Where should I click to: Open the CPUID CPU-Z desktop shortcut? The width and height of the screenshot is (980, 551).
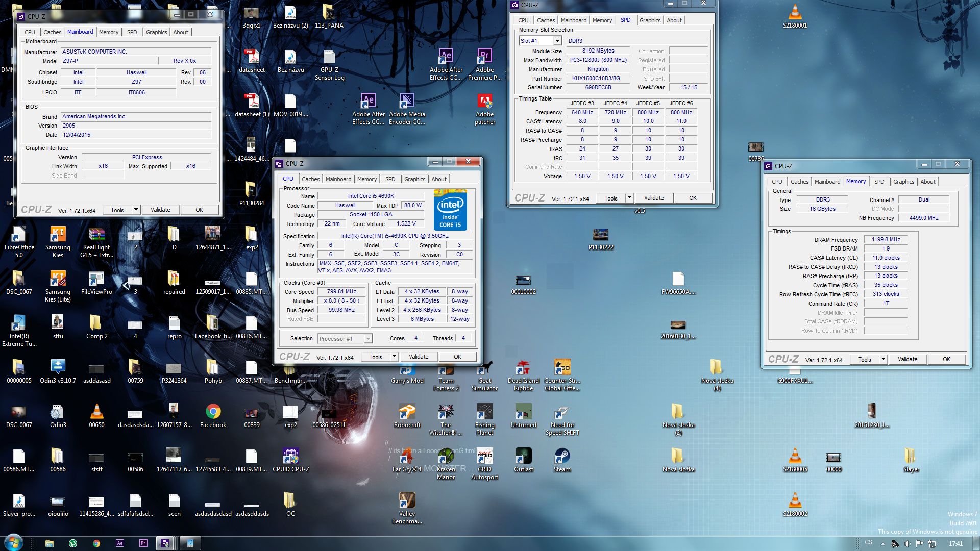click(x=290, y=460)
